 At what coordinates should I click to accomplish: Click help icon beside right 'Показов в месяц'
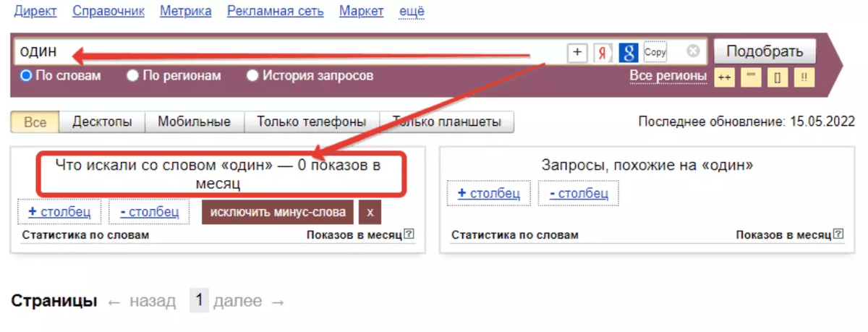tap(838, 234)
